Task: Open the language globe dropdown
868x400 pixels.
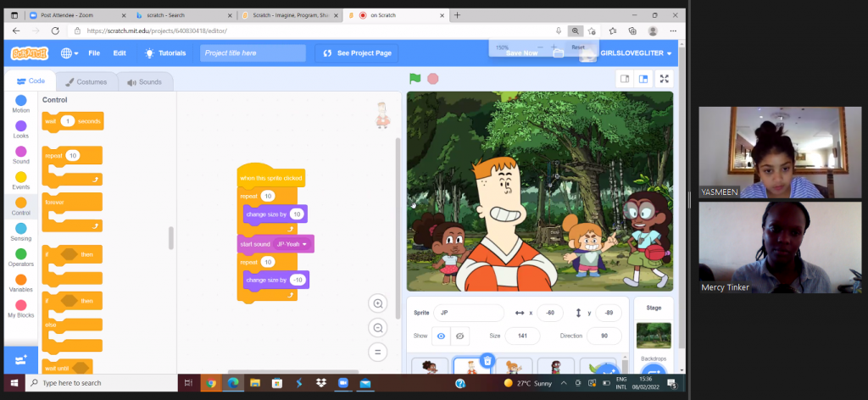Action: point(70,53)
